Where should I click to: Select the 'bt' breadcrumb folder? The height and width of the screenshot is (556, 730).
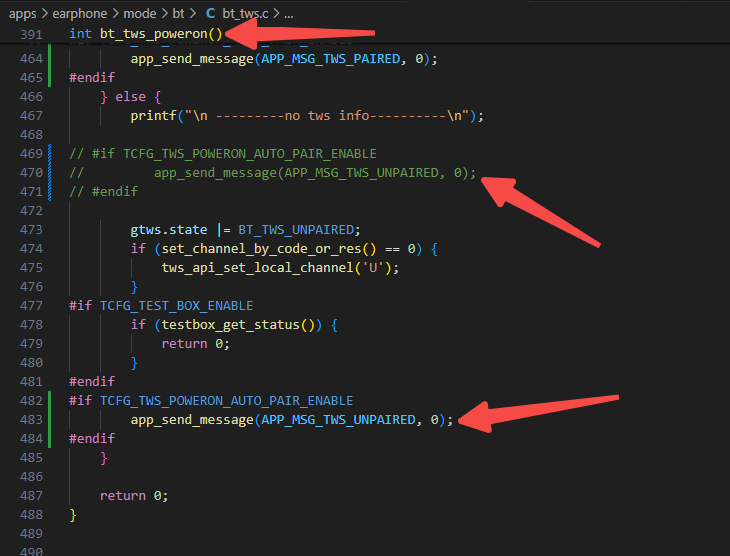[x=178, y=14]
